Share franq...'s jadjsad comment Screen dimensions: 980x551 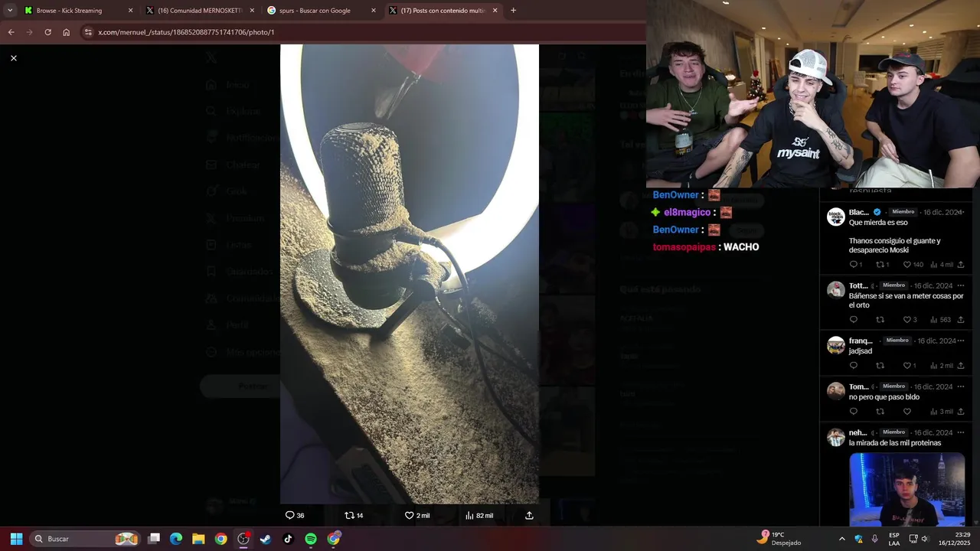click(x=961, y=366)
